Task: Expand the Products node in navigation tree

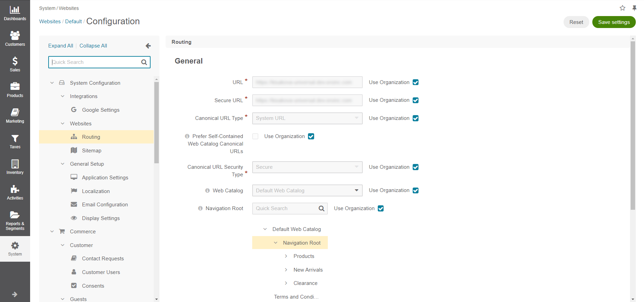Action: 286,256
